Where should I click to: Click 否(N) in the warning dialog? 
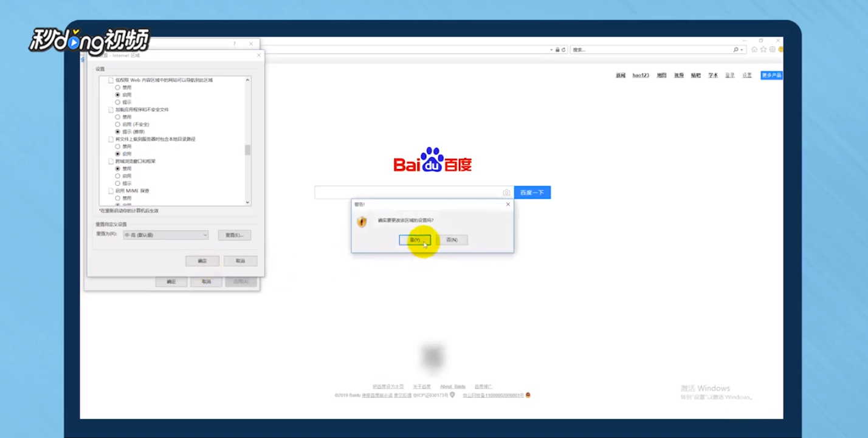tap(452, 240)
